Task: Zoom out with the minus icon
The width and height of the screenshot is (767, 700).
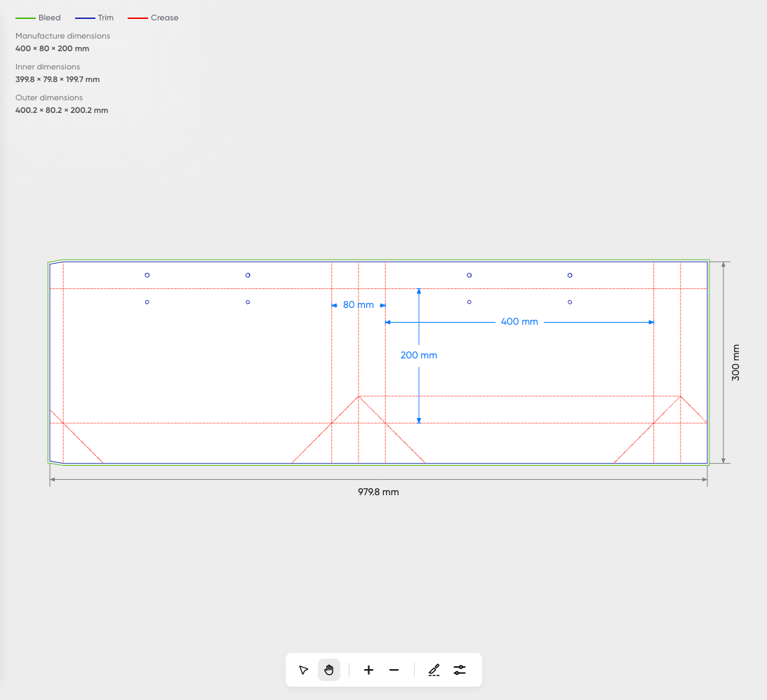Action: [394, 670]
